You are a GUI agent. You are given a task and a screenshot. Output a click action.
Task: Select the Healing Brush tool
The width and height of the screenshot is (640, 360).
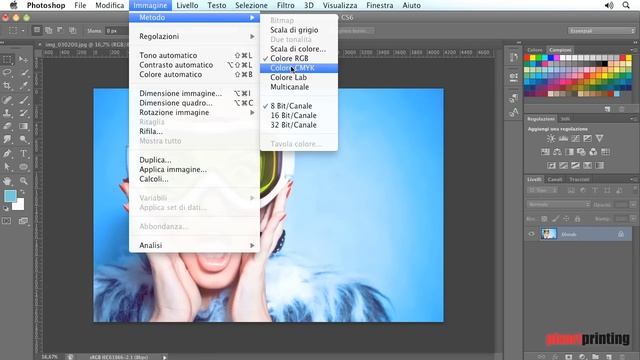(x=7, y=100)
